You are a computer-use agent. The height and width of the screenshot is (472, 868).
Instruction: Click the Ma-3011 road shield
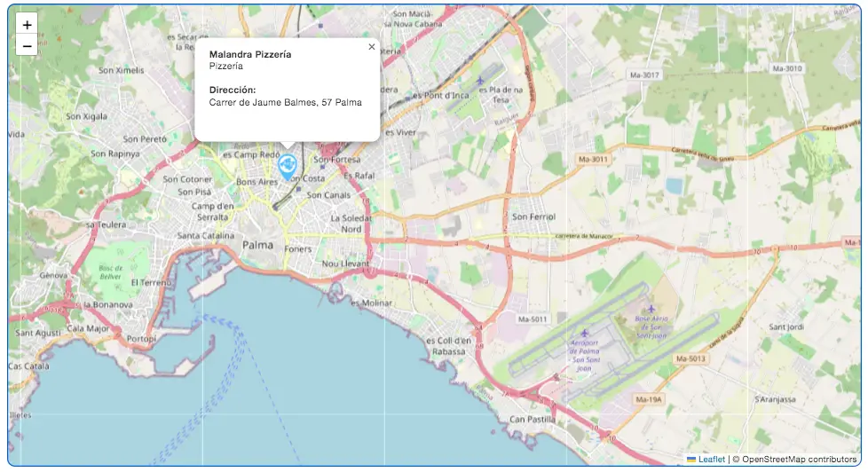click(x=593, y=160)
